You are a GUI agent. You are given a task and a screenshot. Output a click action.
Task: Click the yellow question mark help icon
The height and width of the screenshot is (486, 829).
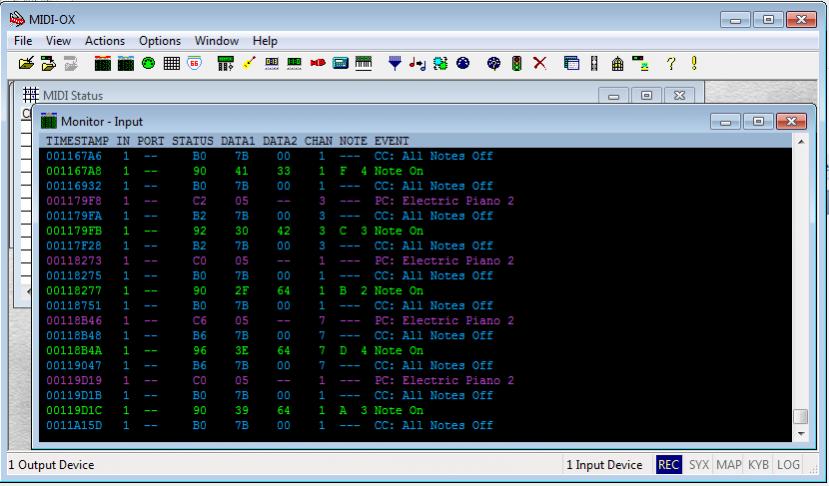coord(671,63)
